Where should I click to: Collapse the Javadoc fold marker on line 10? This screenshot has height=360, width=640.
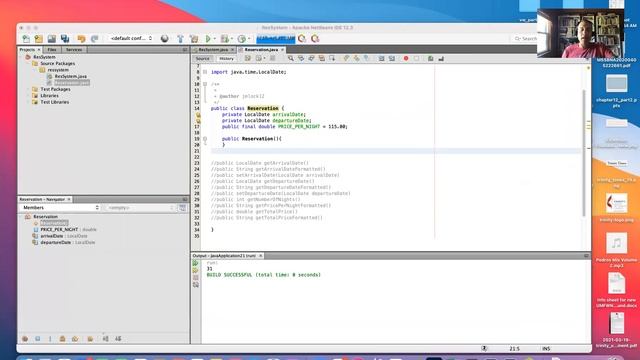pyautogui.click(x=205, y=84)
